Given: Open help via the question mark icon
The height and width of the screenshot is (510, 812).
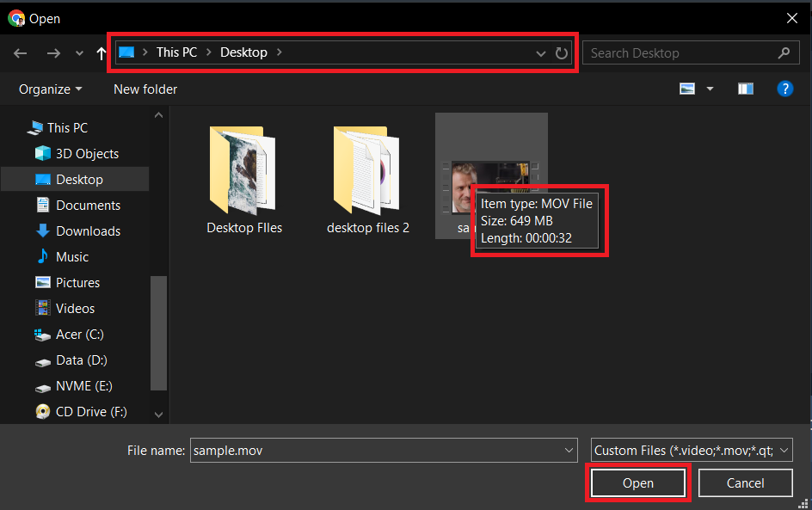Looking at the screenshot, I should tap(785, 88).
